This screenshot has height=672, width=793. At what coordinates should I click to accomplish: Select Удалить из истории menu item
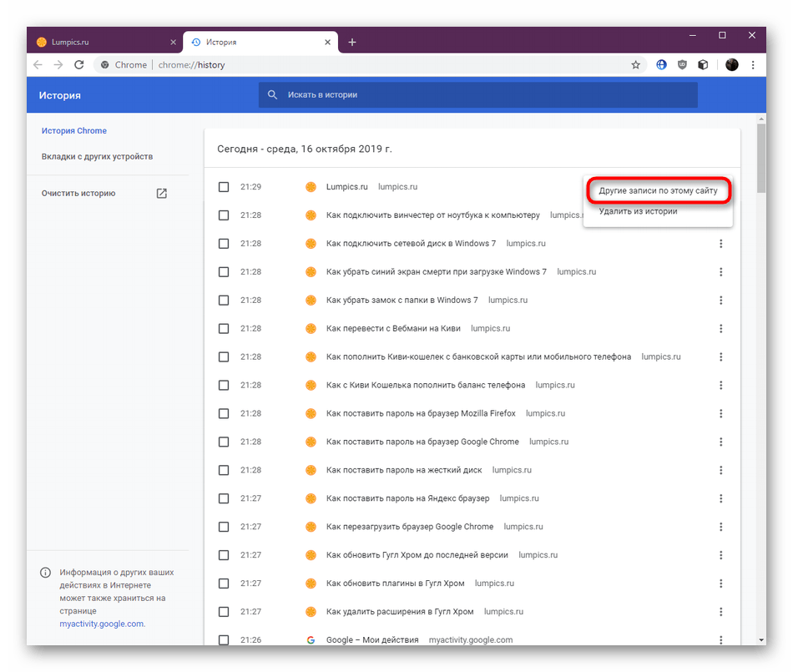(658, 211)
